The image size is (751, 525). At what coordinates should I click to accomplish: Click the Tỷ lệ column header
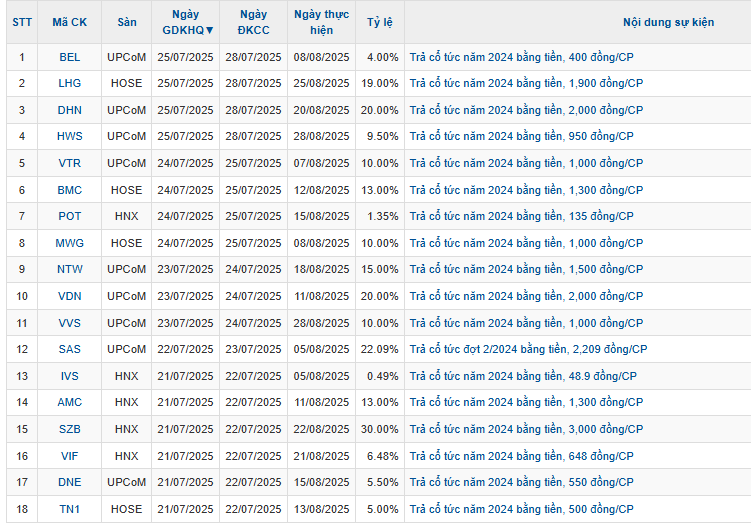point(379,22)
